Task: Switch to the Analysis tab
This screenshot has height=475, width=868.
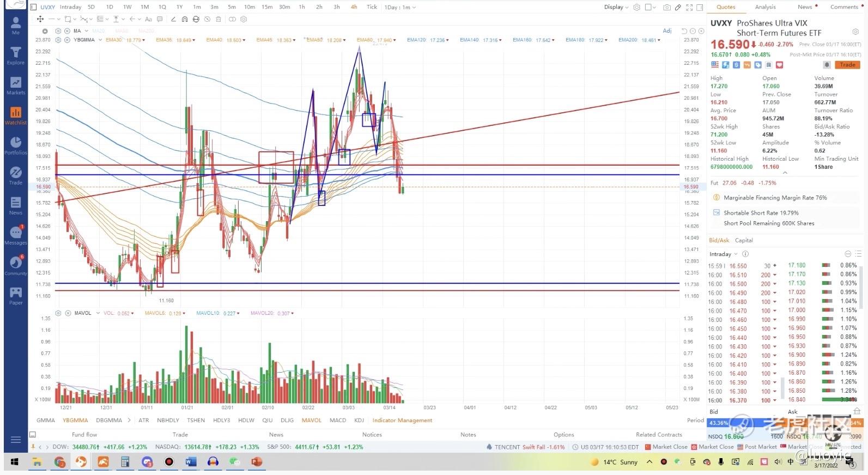Action: coord(765,7)
